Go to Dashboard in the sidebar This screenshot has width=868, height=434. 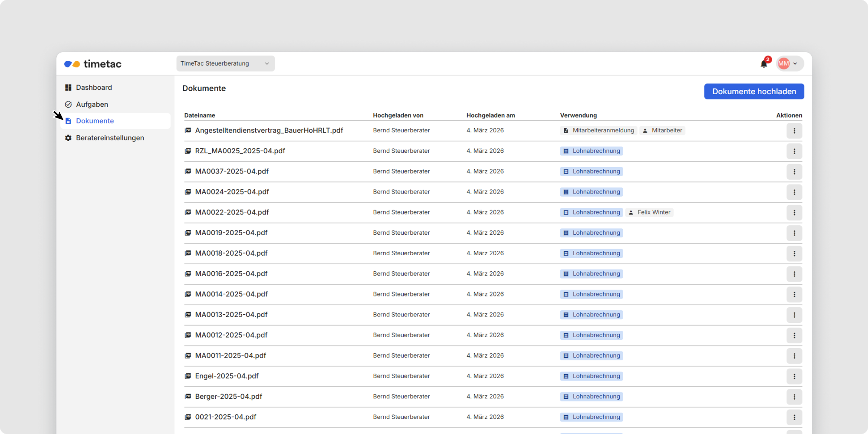coord(94,88)
